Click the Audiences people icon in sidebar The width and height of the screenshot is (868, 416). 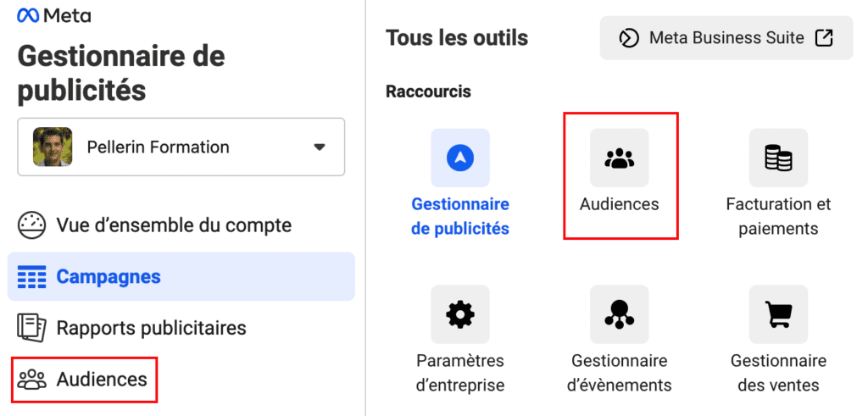coord(32,379)
